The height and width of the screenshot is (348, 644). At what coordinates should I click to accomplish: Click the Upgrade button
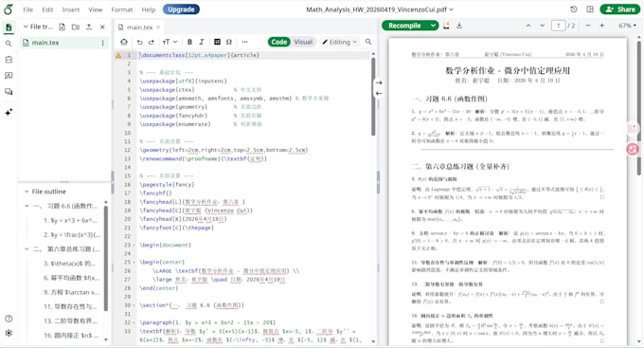181,9
